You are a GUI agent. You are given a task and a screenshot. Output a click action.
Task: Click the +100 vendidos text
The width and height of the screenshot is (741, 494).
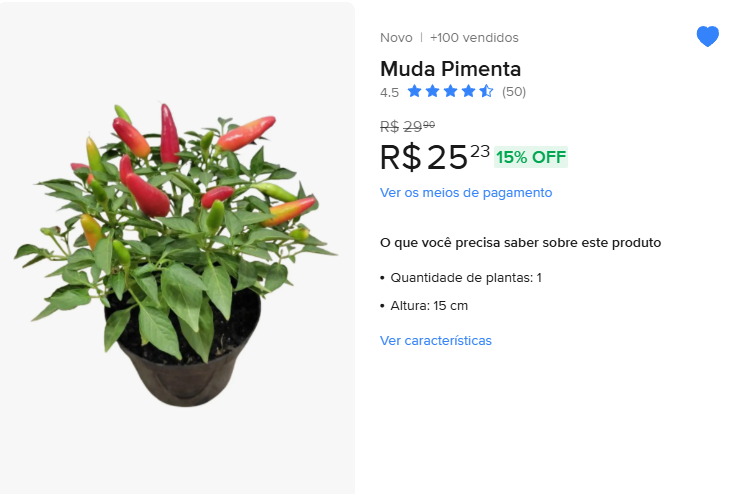pyautogui.click(x=474, y=38)
